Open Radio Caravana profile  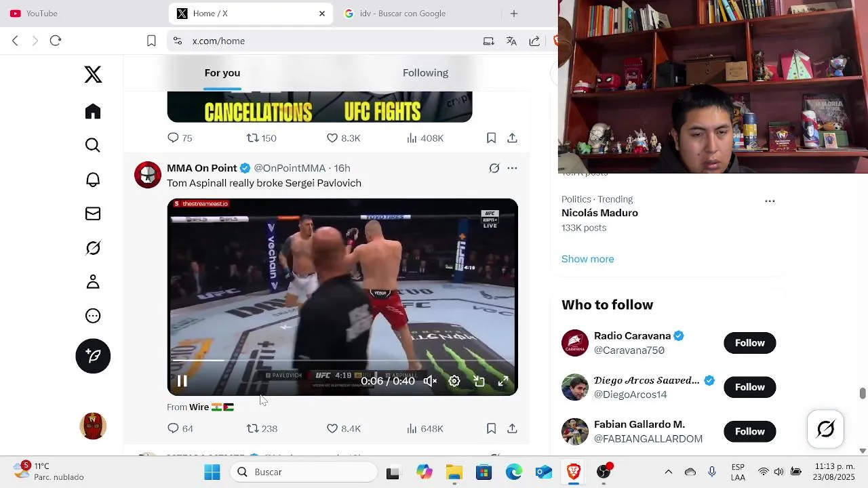(x=632, y=335)
